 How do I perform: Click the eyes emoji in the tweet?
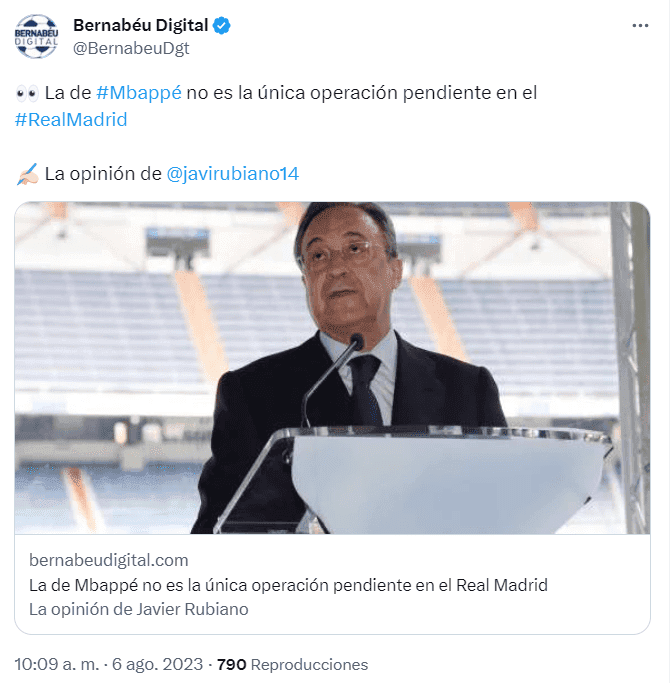tap(27, 93)
